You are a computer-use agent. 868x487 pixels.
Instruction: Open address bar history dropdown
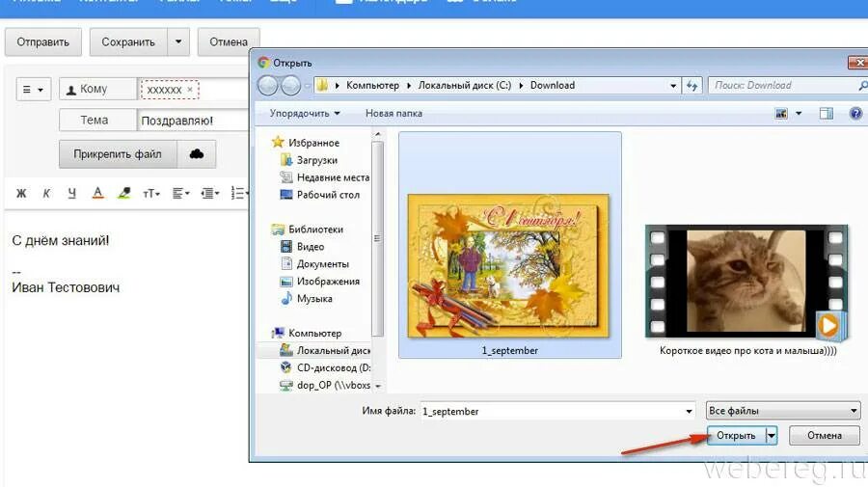pyautogui.click(x=673, y=85)
